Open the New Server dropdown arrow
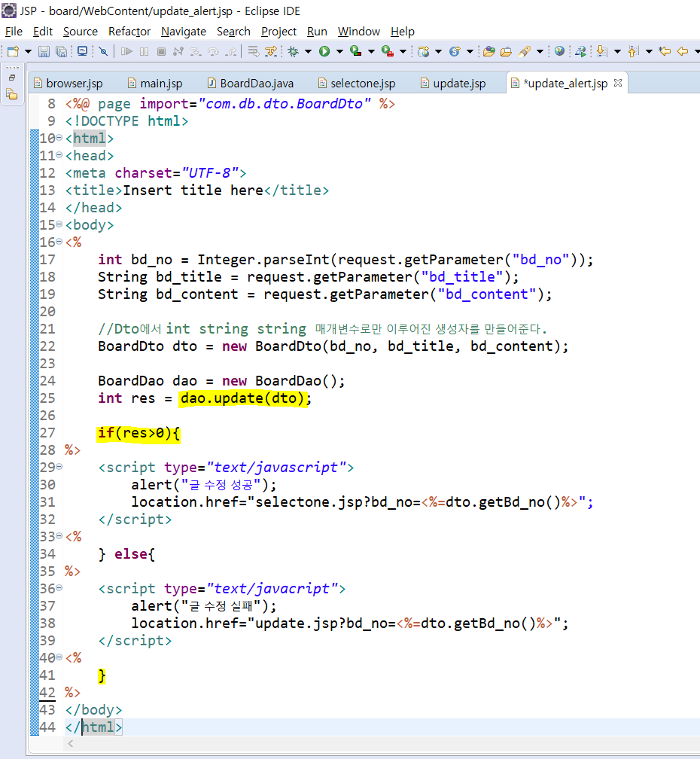Viewport: 700px width, 759px height. click(x=438, y=51)
